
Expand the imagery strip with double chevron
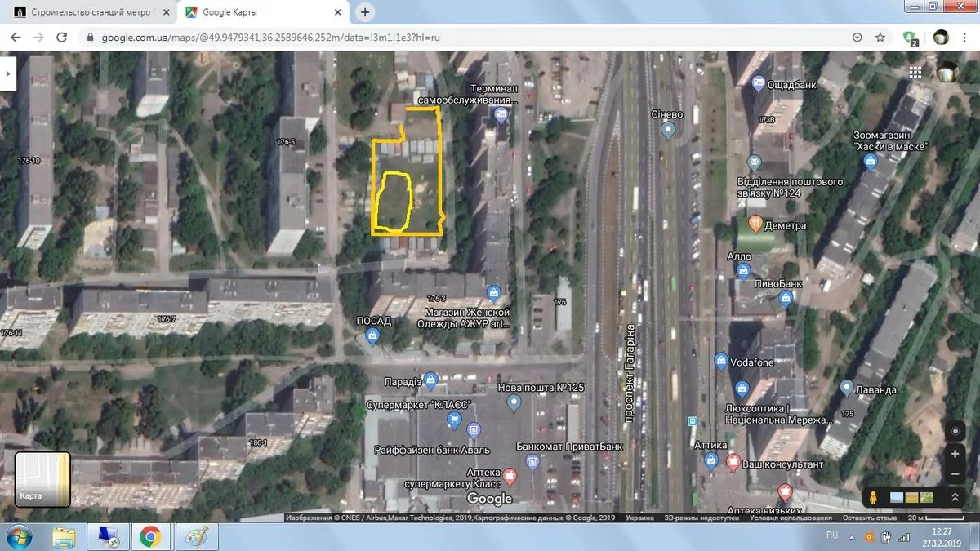(x=954, y=497)
